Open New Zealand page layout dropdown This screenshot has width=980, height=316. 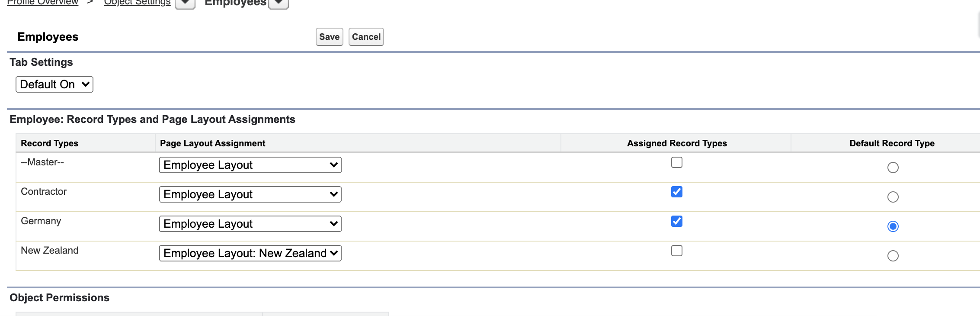coord(250,253)
